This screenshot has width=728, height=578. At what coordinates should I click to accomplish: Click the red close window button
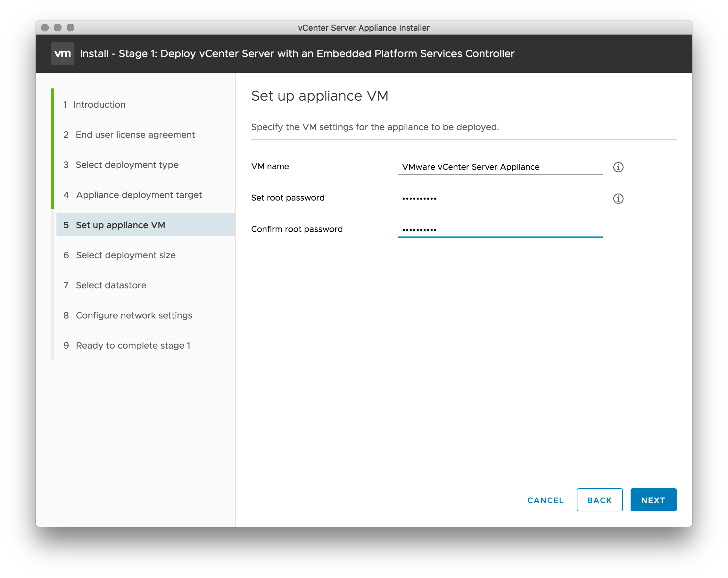45,28
